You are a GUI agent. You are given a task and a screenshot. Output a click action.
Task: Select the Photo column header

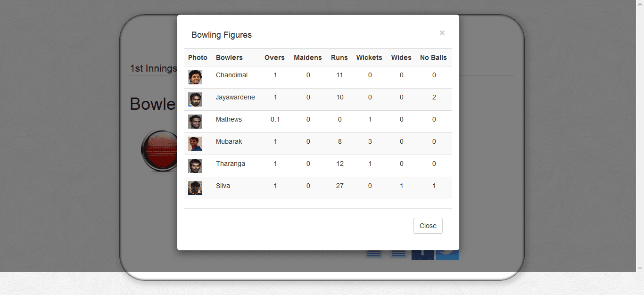pyautogui.click(x=198, y=57)
